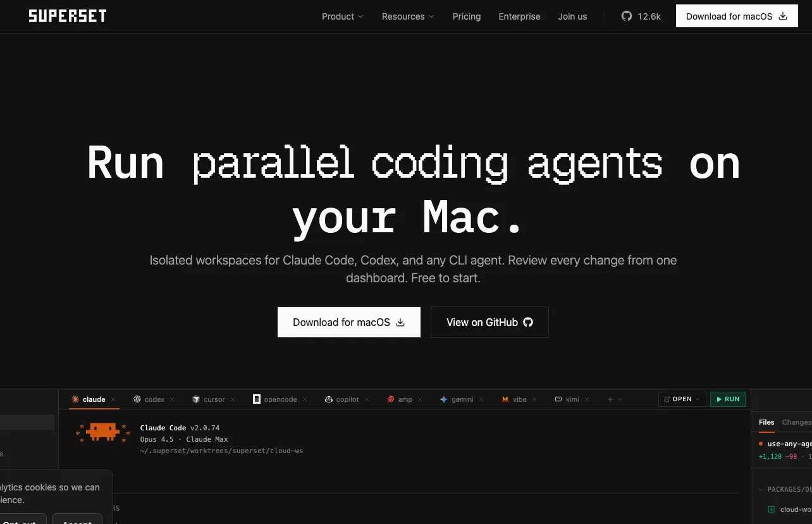The height and width of the screenshot is (524, 812).
Task: Select the amp tab
Action: click(405, 399)
